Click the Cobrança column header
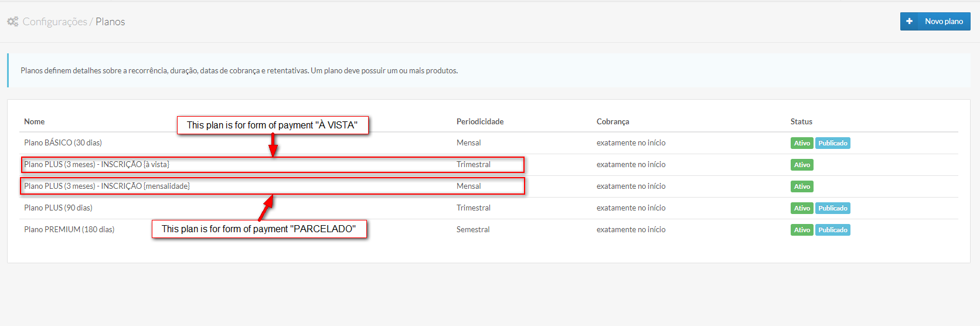 612,122
